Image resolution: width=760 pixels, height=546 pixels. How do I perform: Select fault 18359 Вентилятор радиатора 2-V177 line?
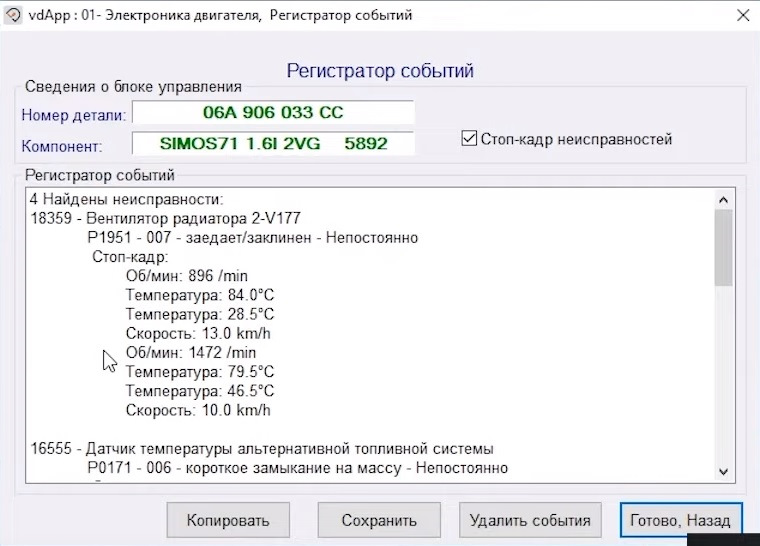[x=166, y=218]
